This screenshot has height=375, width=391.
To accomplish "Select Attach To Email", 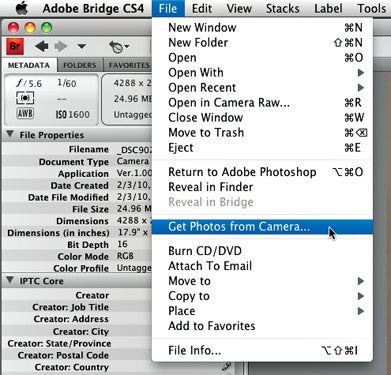I will click(262, 266).
